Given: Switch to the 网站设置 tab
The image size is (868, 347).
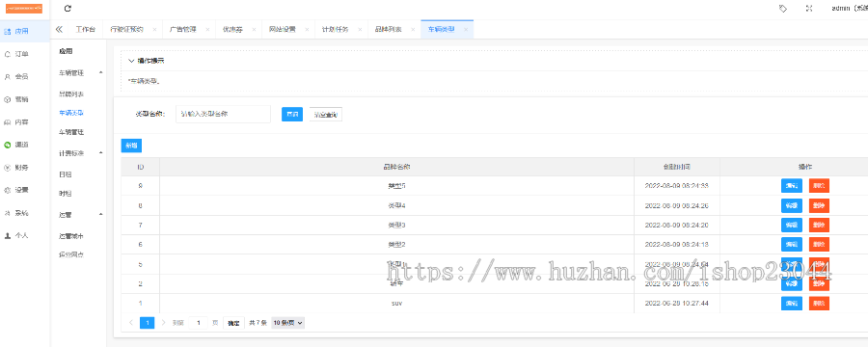Looking at the screenshot, I should pyautogui.click(x=283, y=29).
